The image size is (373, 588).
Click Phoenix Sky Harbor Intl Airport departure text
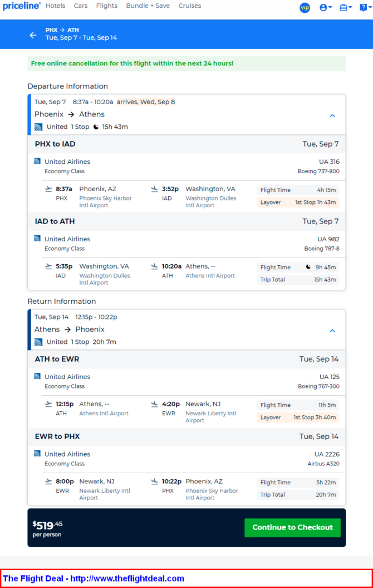(x=105, y=202)
